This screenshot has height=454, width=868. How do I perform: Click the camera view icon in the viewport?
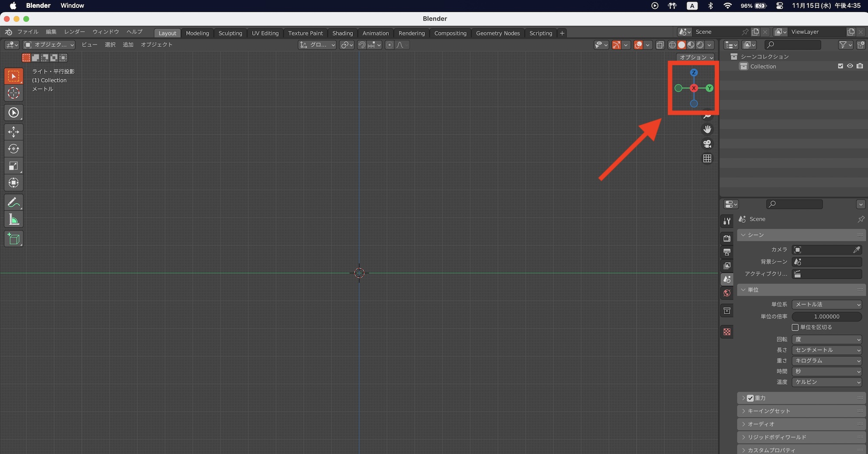(707, 144)
